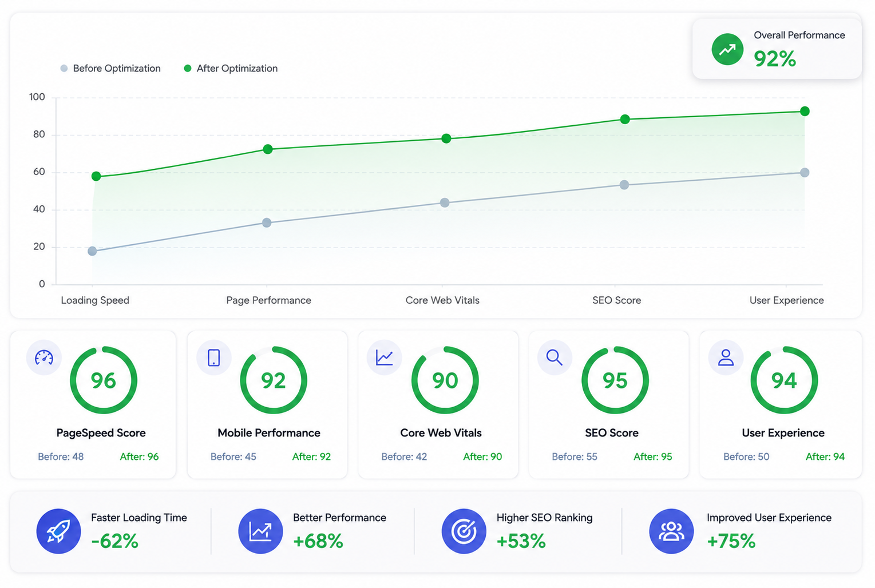
Task: Click the target icon beside Higher SEO Ranking
Action: (464, 531)
